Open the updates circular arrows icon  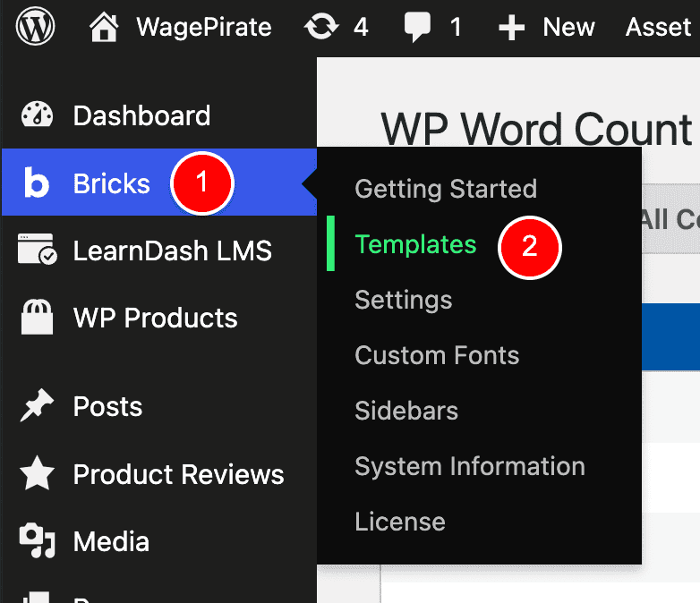pyautogui.click(x=321, y=27)
